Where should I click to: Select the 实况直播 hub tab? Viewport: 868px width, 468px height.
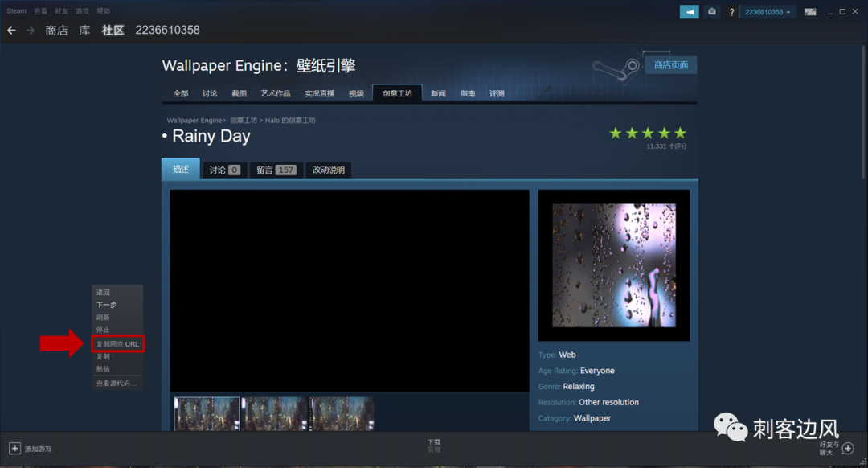[319, 93]
